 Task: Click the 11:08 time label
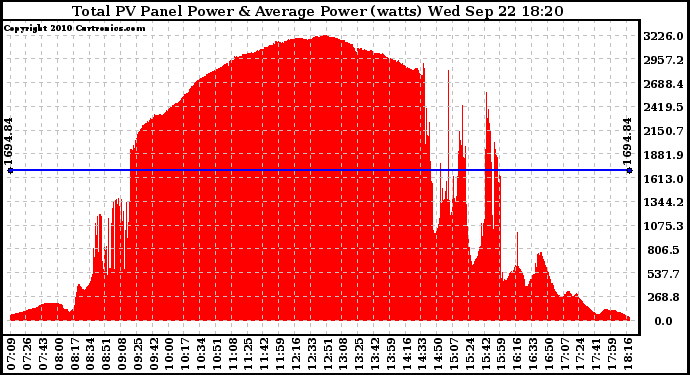[231, 355]
